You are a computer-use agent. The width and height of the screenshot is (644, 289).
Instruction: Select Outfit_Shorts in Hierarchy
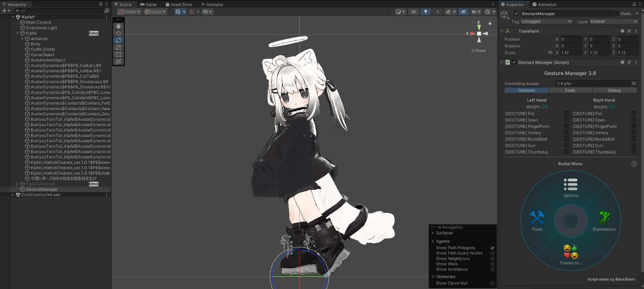(43, 49)
